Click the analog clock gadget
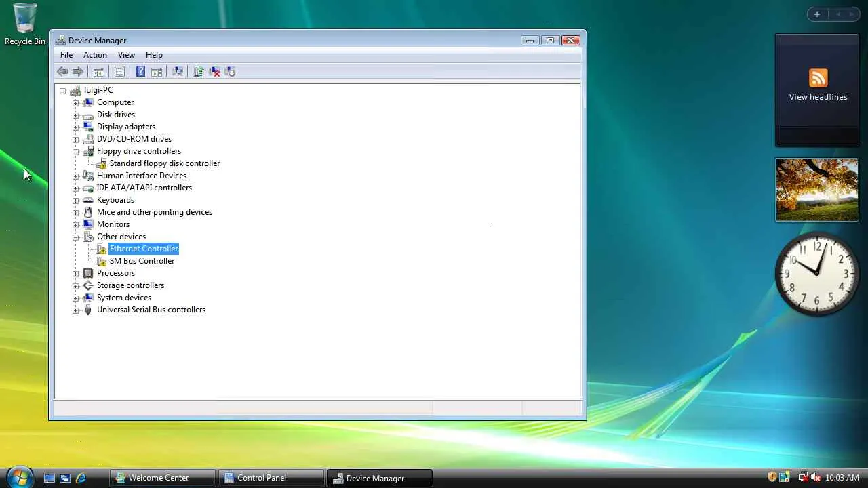 817,272
